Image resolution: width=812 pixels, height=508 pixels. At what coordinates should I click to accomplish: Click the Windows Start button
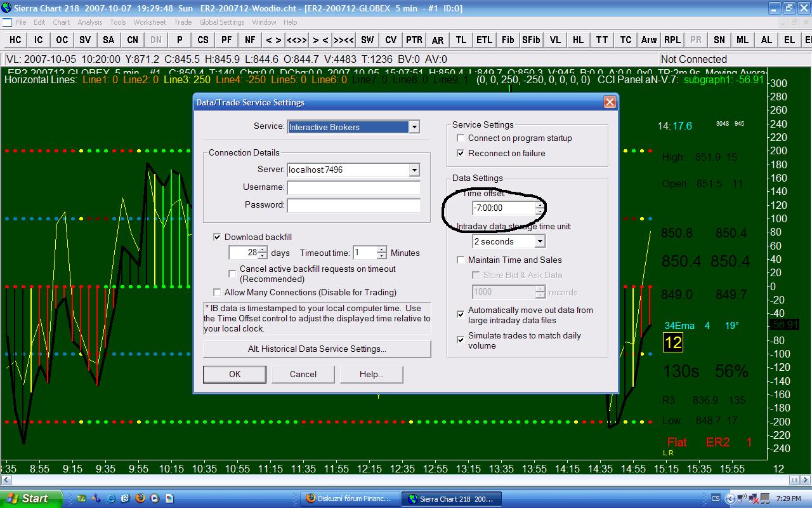tap(32, 498)
